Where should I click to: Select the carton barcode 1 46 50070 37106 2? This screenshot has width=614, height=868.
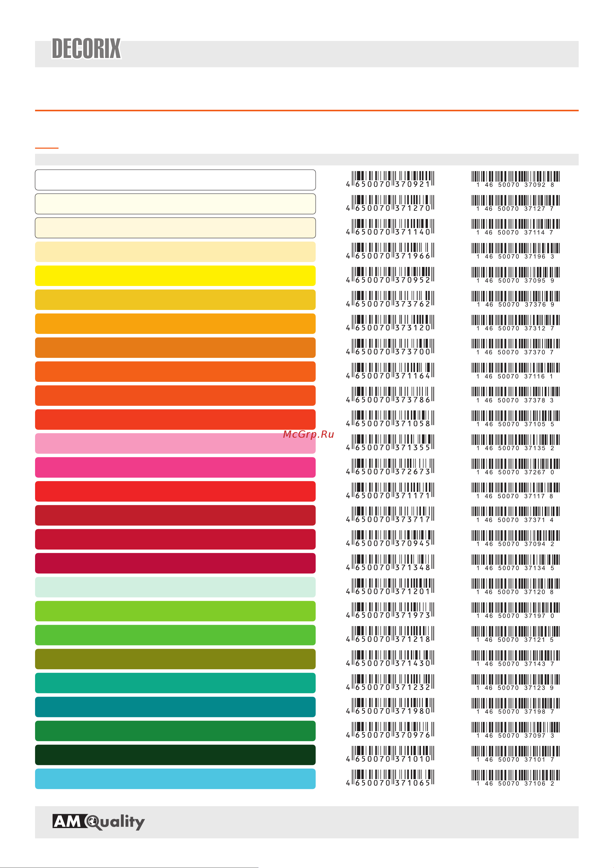[x=515, y=778]
